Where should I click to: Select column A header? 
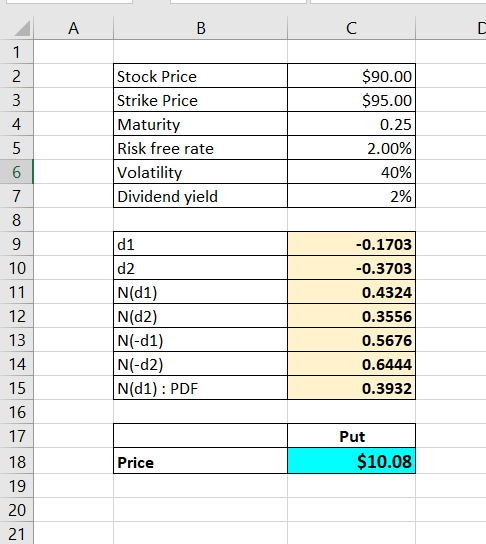coord(74,28)
